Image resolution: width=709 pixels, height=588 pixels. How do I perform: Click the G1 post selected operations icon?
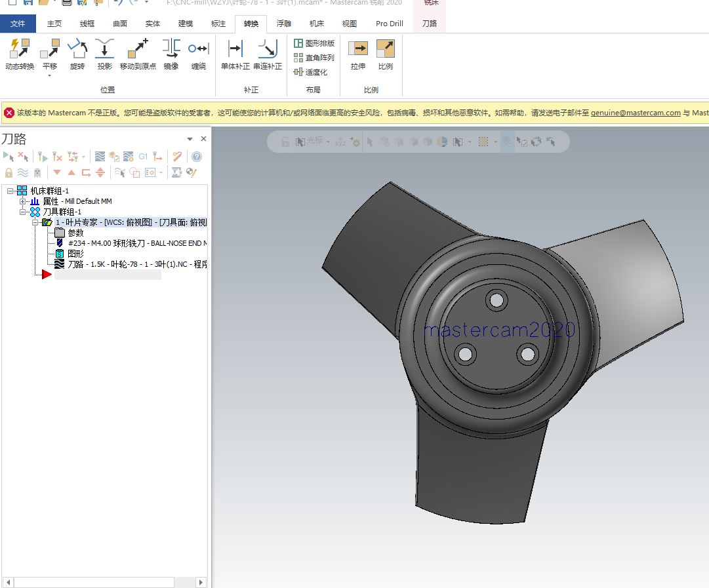click(143, 157)
